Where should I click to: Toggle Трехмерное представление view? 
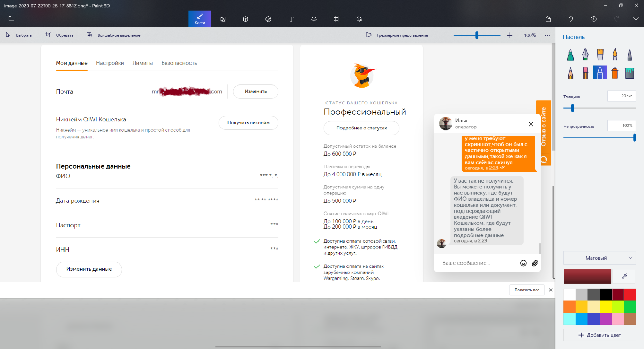click(x=397, y=35)
